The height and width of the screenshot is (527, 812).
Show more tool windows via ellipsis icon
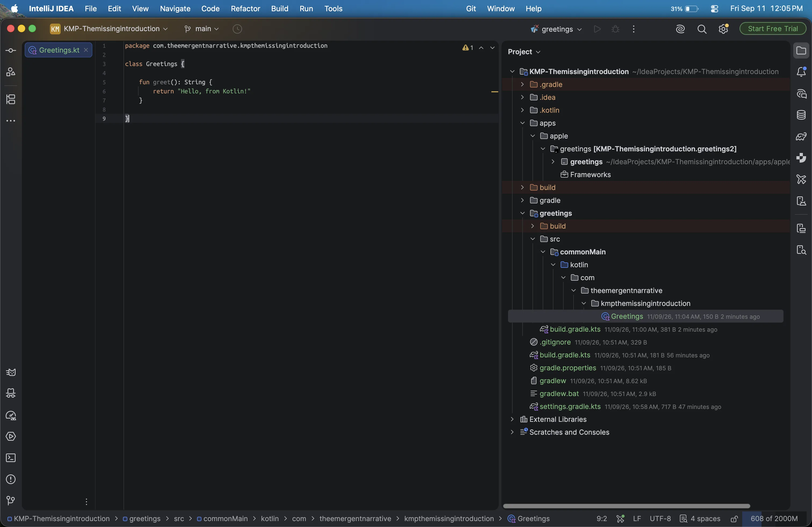[10, 121]
